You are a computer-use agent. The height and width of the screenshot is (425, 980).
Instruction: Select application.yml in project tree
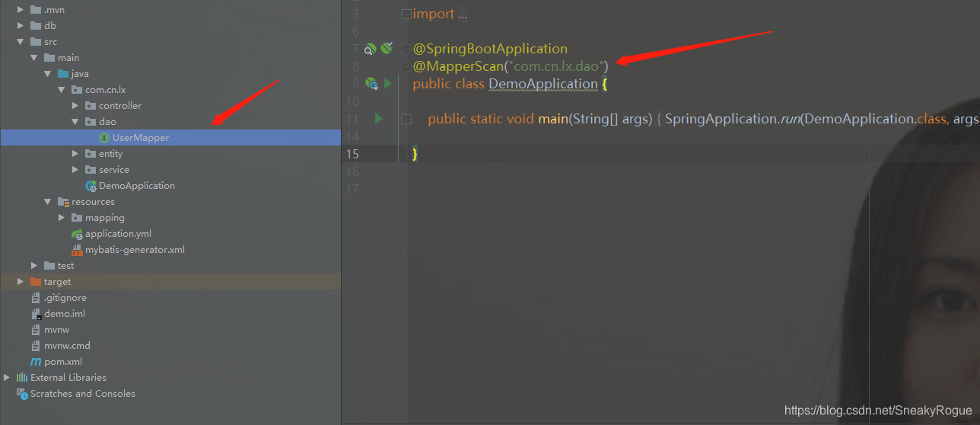click(x=170, y=234)
